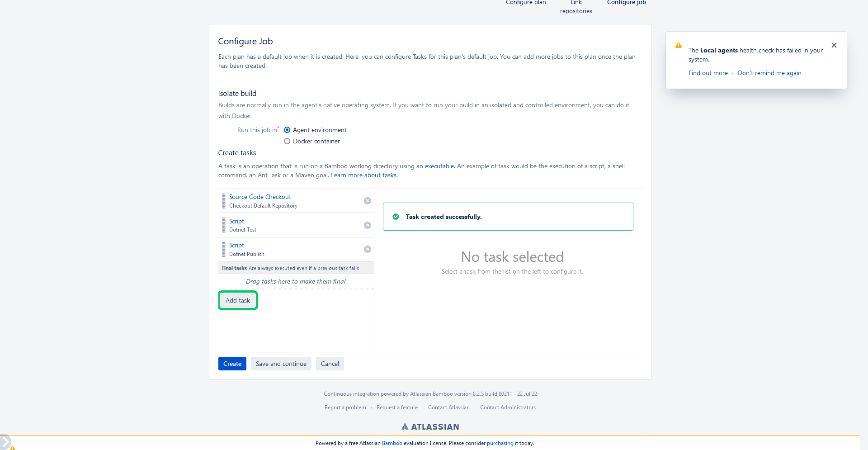This screenshot has width=868, height=450.
Task: Open Learn more about tasks link
Action: tap(364, 175)
